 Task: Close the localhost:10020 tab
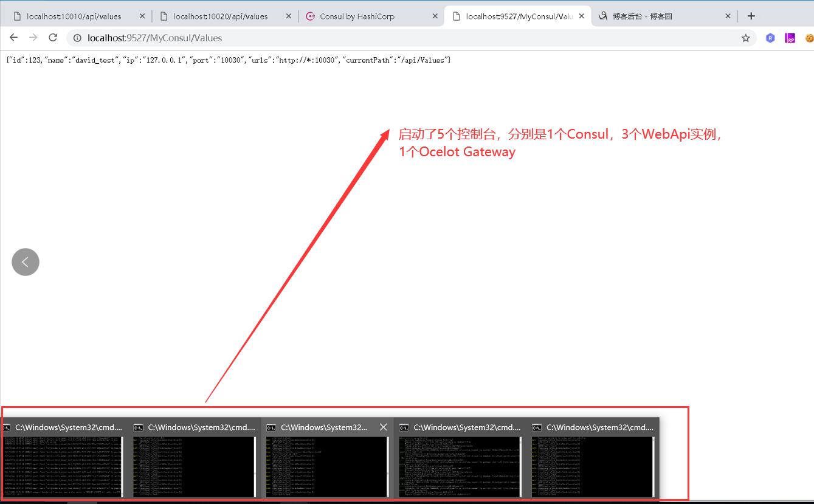click(x=288, y=16)
